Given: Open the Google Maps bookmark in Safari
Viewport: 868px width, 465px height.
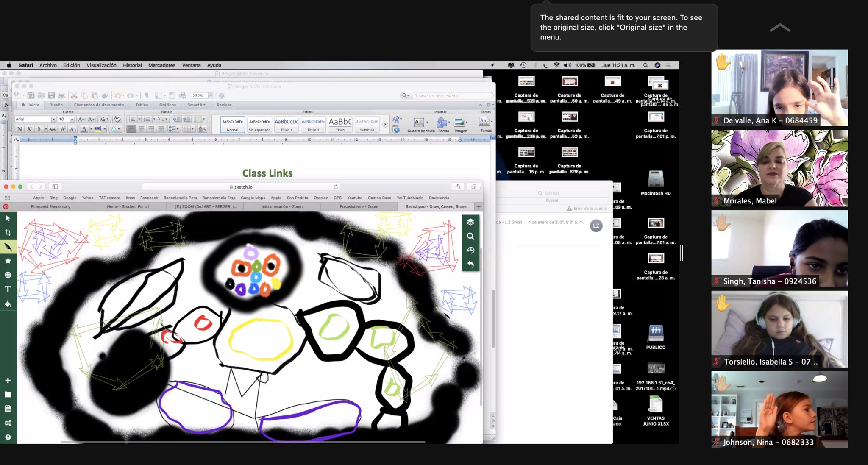Looking at the screenshot, I should tap(253, 198).
